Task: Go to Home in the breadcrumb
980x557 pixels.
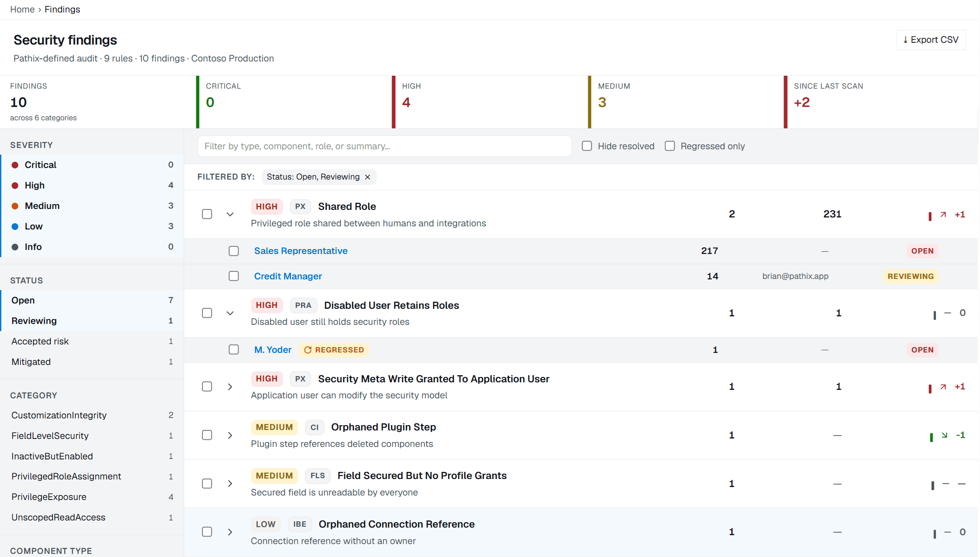Action: coord(22,9)
